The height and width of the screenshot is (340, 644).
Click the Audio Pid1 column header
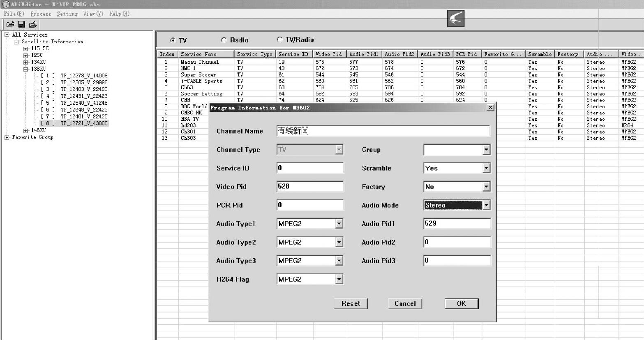click(364, 54)
